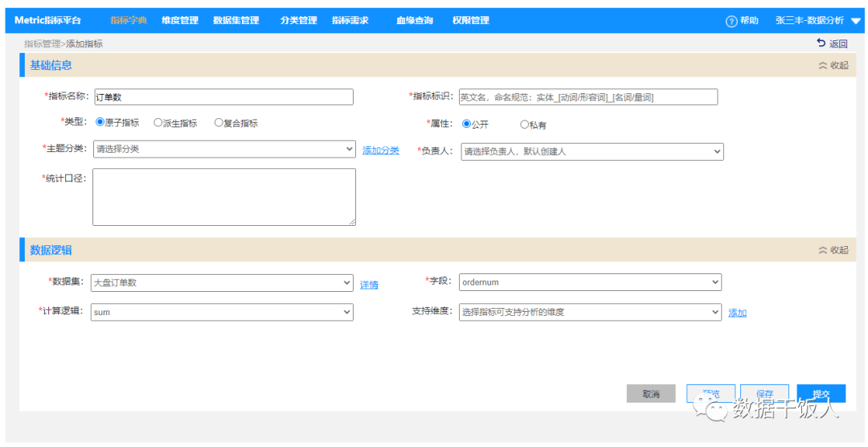Open the 负责人 dropdown list
Image resolution: width=868 pixels, height=447 pixels.
(592, 151)
